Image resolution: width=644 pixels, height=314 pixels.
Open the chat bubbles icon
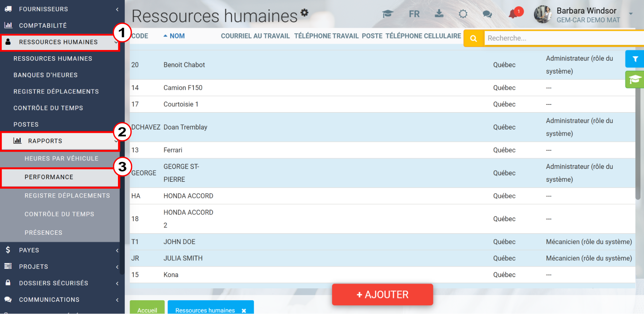point(487,14)
